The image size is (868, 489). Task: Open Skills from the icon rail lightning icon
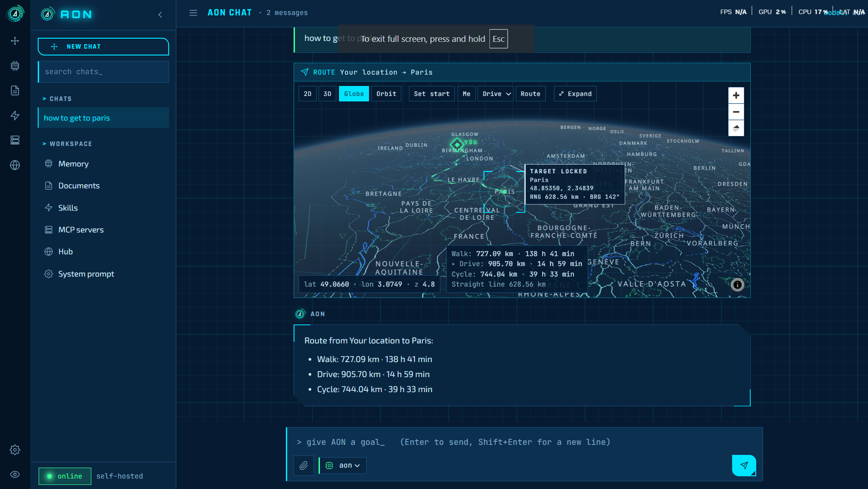point(15,116)
